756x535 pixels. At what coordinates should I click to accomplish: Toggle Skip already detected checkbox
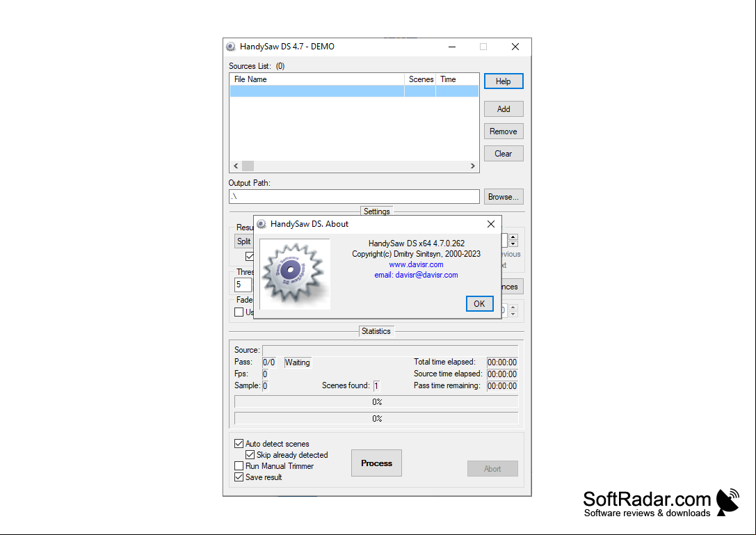coord(250,455)
